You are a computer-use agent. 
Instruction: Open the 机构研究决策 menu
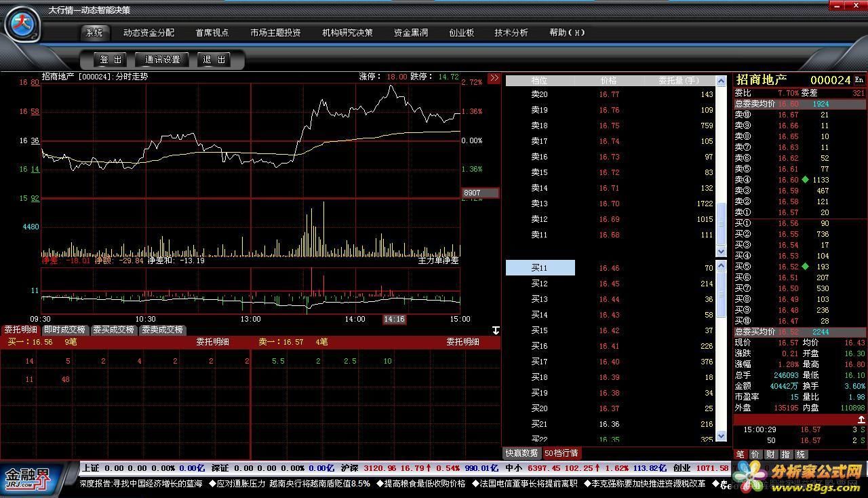pyautogui.click(x=347, y=33)
